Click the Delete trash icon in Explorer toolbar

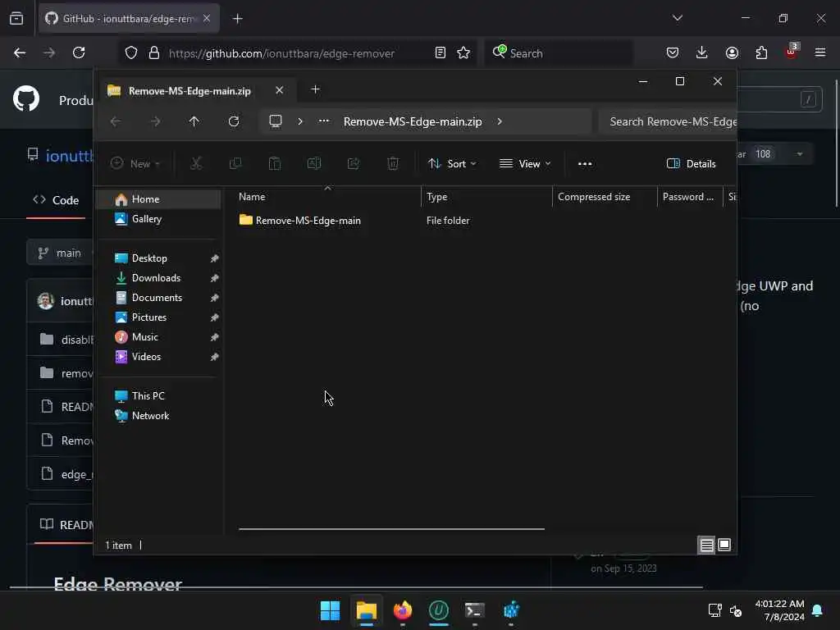[393, 163]
